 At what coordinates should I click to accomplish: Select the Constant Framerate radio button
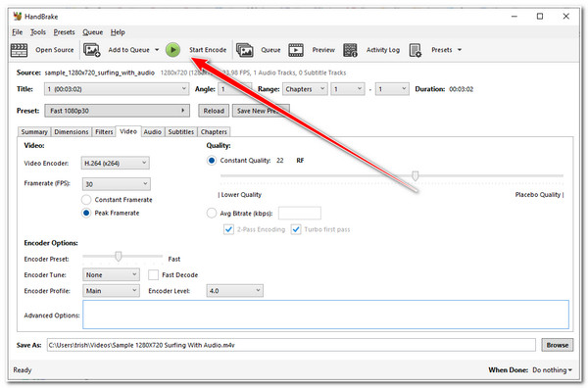click(x=86, y=200)
